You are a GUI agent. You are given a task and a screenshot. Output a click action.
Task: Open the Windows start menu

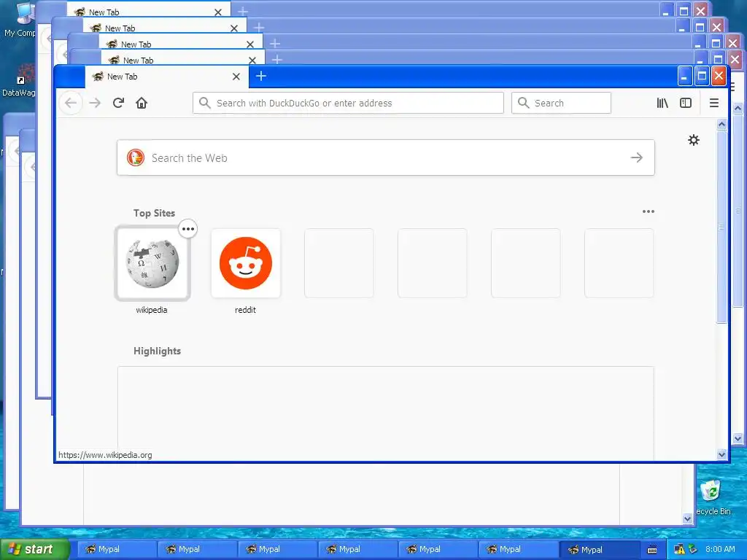point(34,549)
